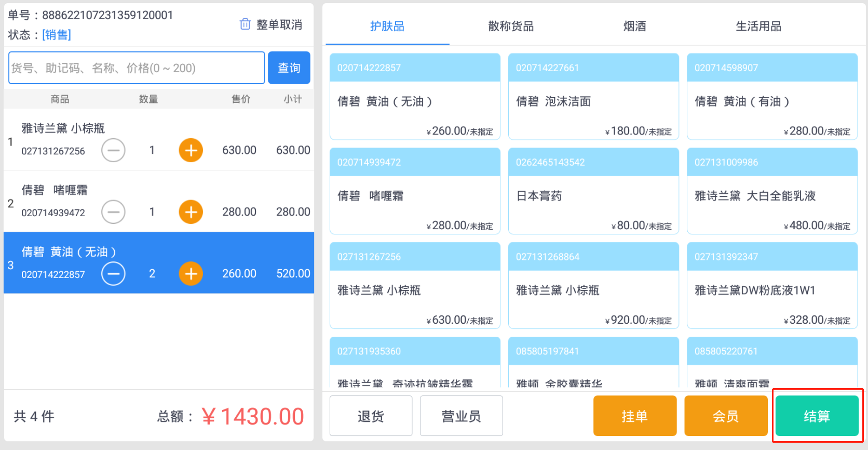Open the 散称货品 category tab
Viewport: 868px width, 450px height.
pos(511,26)
